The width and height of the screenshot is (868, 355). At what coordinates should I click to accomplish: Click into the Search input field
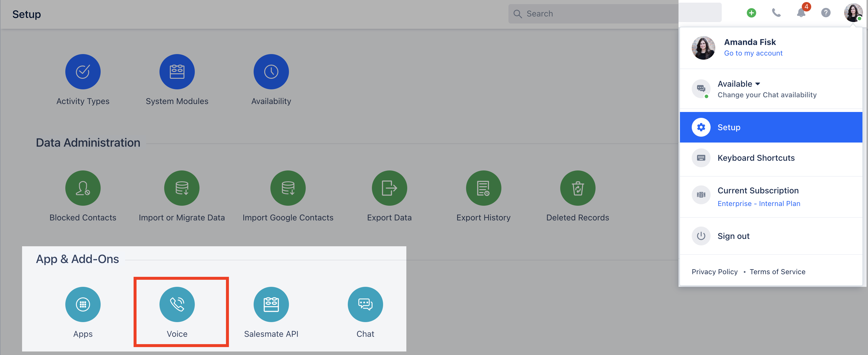(x=615, y=14)
